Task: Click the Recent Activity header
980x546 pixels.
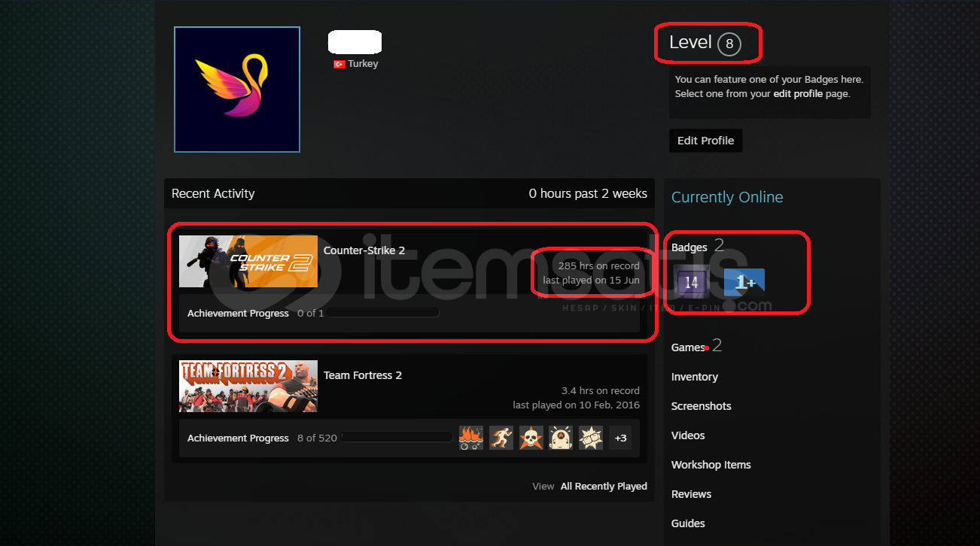Action: [213, 193]
